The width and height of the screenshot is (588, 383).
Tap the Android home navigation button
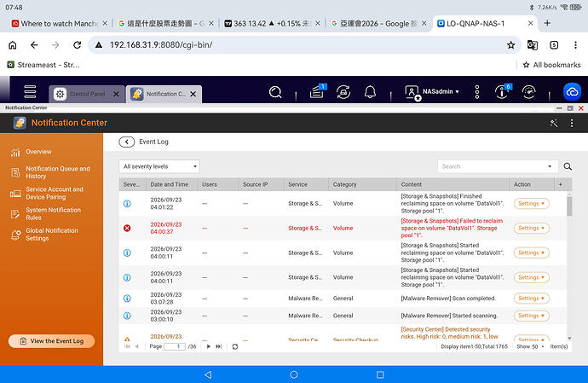(x=294, y=374)
